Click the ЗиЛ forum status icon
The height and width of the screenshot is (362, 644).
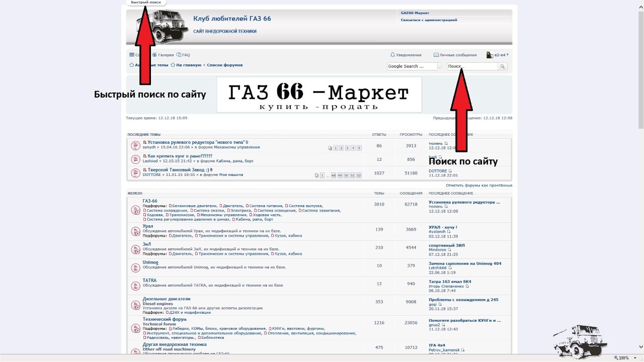coord(135,249)
